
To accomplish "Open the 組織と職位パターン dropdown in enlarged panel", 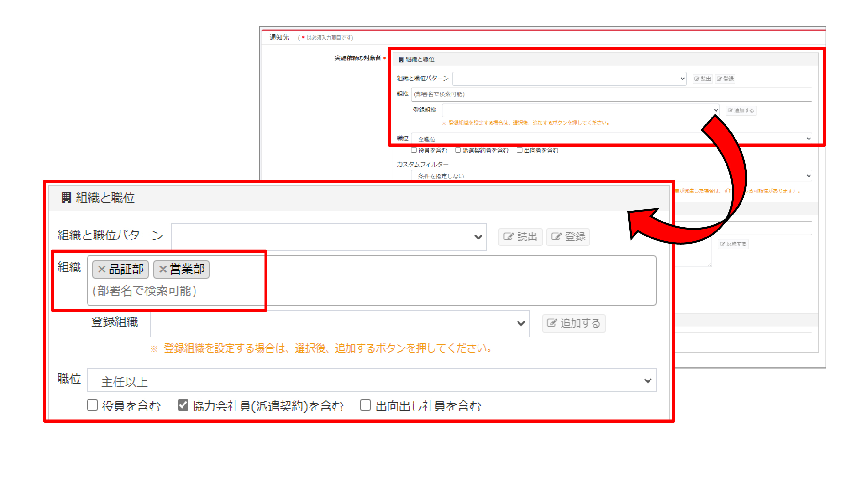I will 328,237.
